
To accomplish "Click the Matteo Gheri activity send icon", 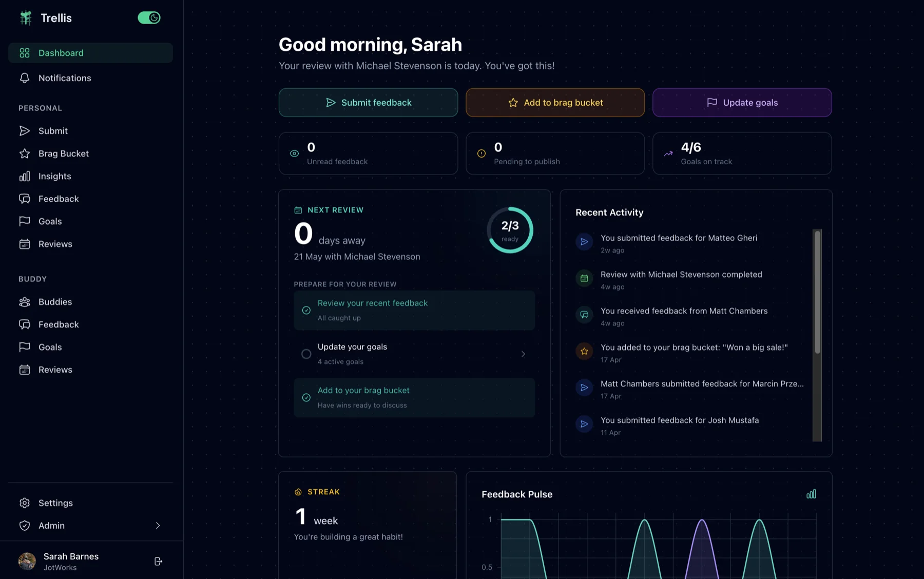I will coord(584,242).
